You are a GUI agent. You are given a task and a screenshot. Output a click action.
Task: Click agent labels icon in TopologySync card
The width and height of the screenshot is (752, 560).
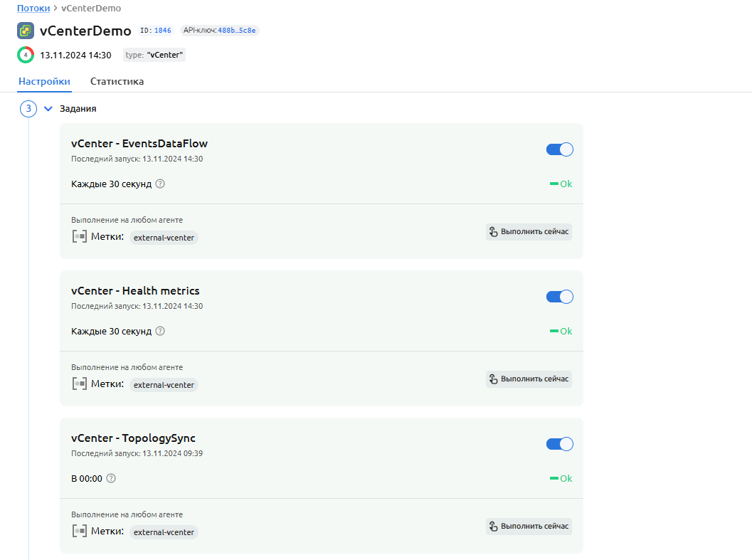80,531
